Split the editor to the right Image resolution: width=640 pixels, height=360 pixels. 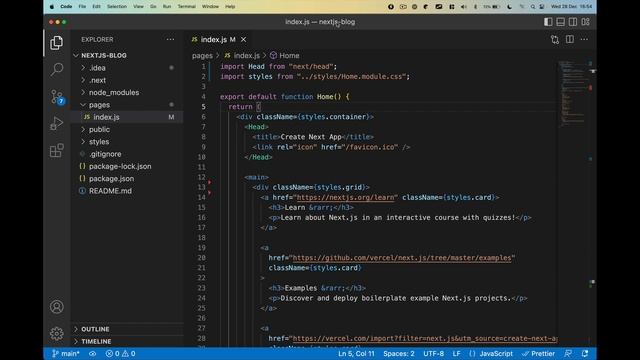pyautogui.click(x=570, y=40)
